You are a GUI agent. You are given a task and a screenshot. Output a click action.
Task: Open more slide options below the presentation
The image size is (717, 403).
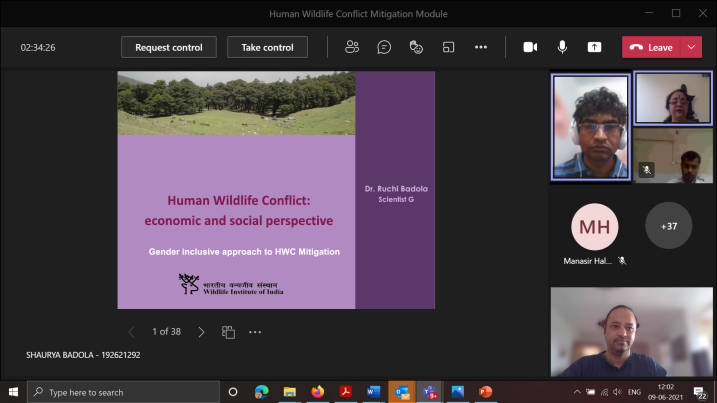(x=255, y=332)
